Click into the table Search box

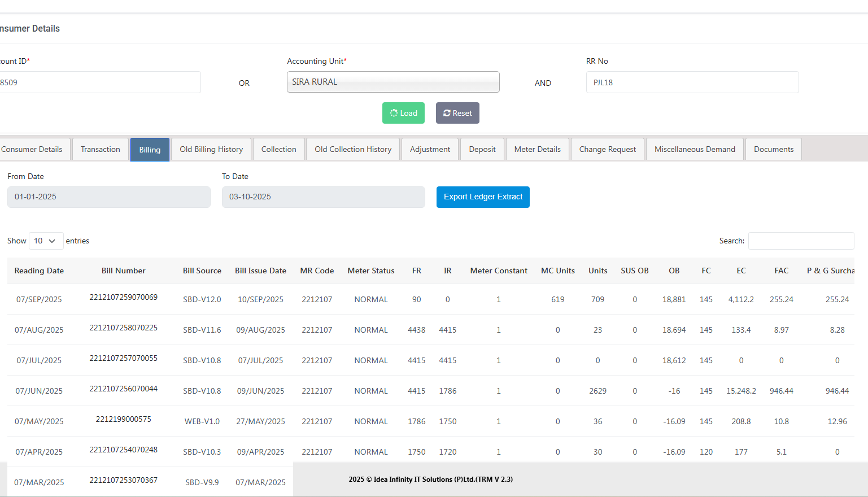tap(801, 241)
